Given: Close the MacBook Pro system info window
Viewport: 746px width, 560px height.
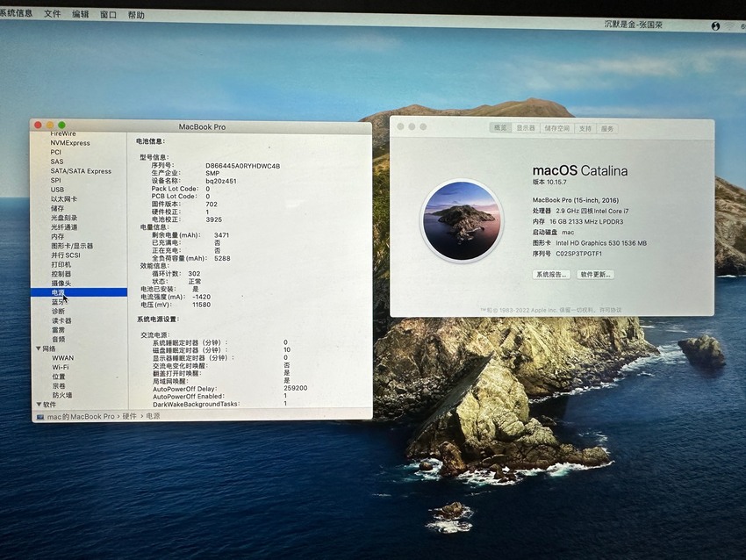Looking at the screenshot, I should (38, 126).
